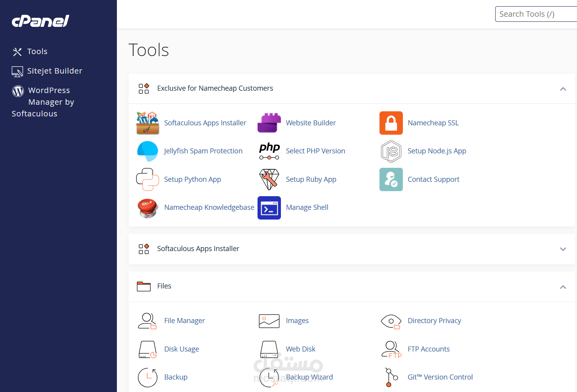Click the Files folder section icon
Viewport: 577px width, 392px height.
(144, 287)
